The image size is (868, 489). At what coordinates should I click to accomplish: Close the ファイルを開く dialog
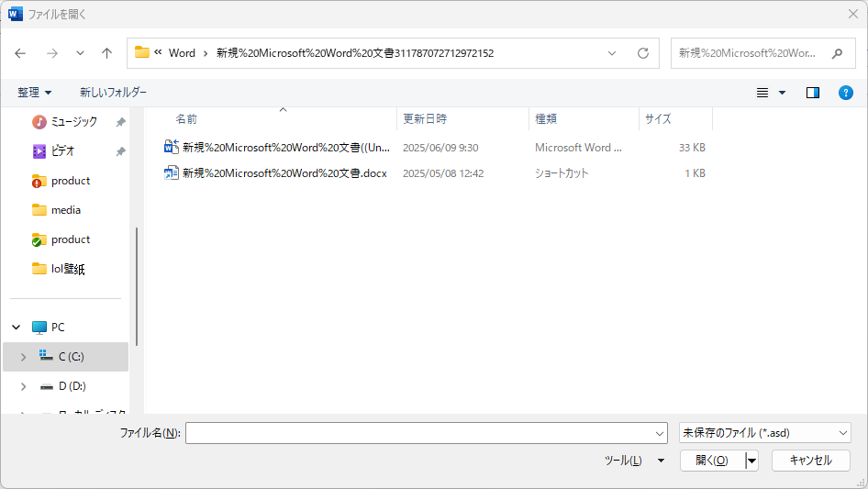(x=853, y=14)
